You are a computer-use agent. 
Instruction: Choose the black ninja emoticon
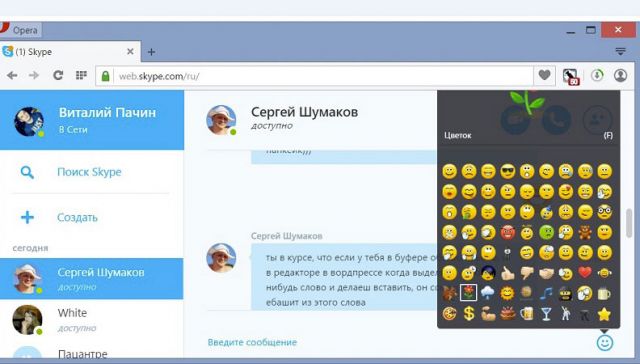565,293
